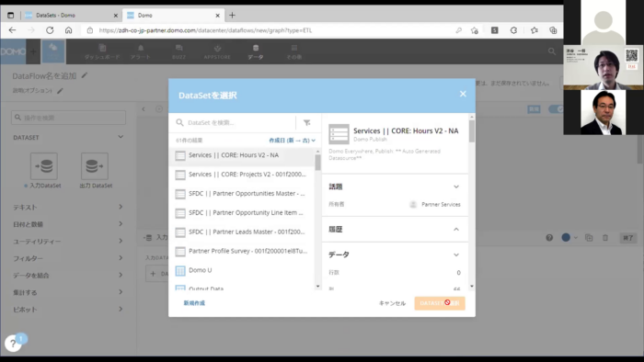Screen dimensions: 644x362
Task: Open new browser tab with plus
Action: pyautogui.click(x=232, y=16)
